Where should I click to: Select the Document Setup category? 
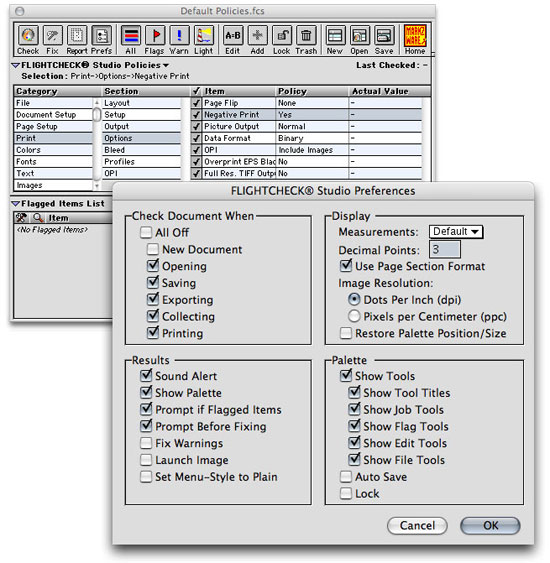click(53, 115)
